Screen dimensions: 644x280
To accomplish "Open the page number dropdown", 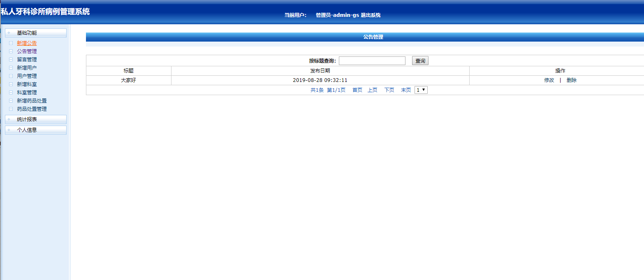I will pos(421,90).
